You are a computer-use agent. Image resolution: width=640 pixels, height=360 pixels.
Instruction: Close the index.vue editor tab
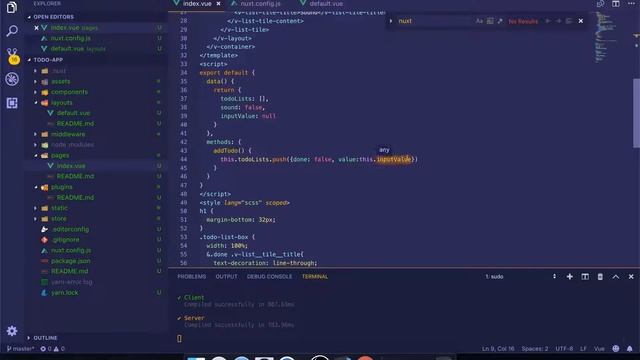pos(218,4)
